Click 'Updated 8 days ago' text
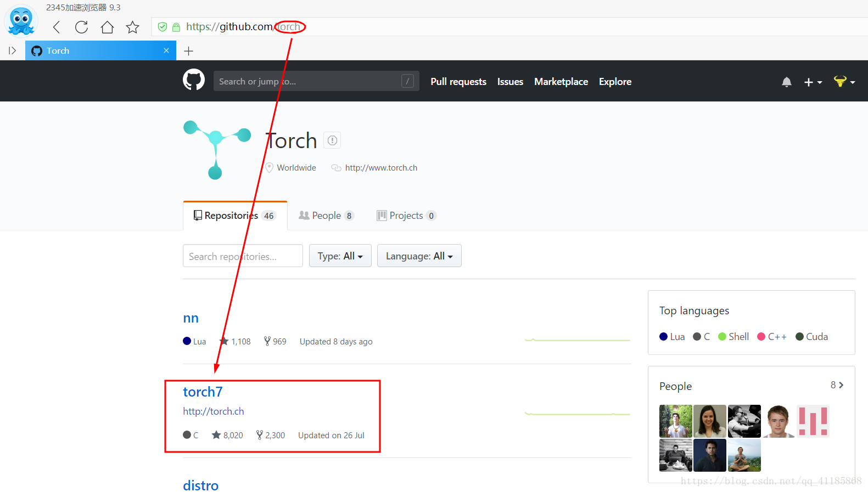Image resolution: width=868 pixels, height=492 pixels. point(336,341)
